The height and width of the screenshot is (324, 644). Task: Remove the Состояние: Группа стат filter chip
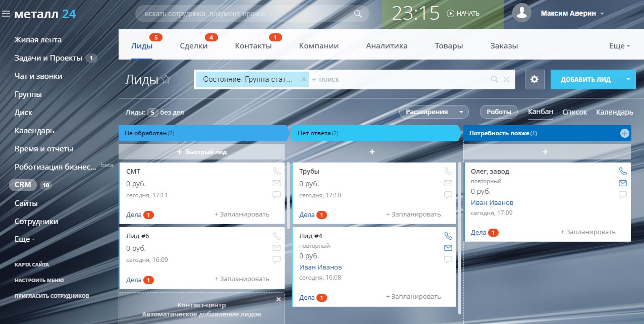(304, 79)
